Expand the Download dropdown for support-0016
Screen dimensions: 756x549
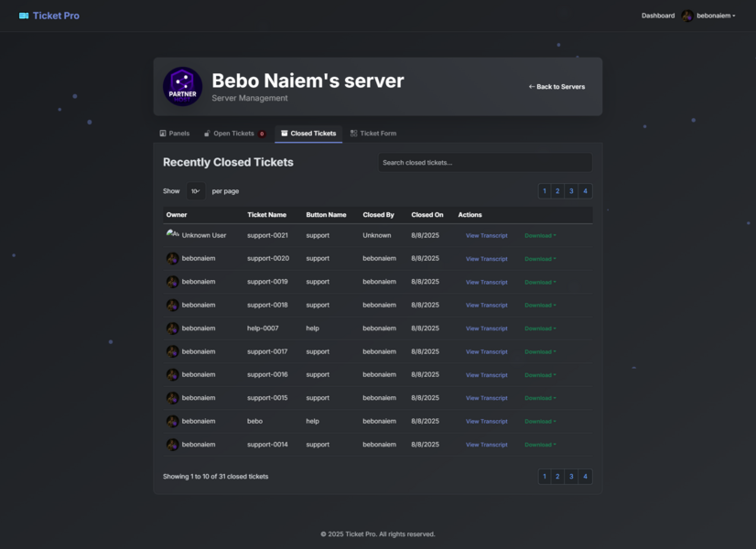(x=540, y=375)
